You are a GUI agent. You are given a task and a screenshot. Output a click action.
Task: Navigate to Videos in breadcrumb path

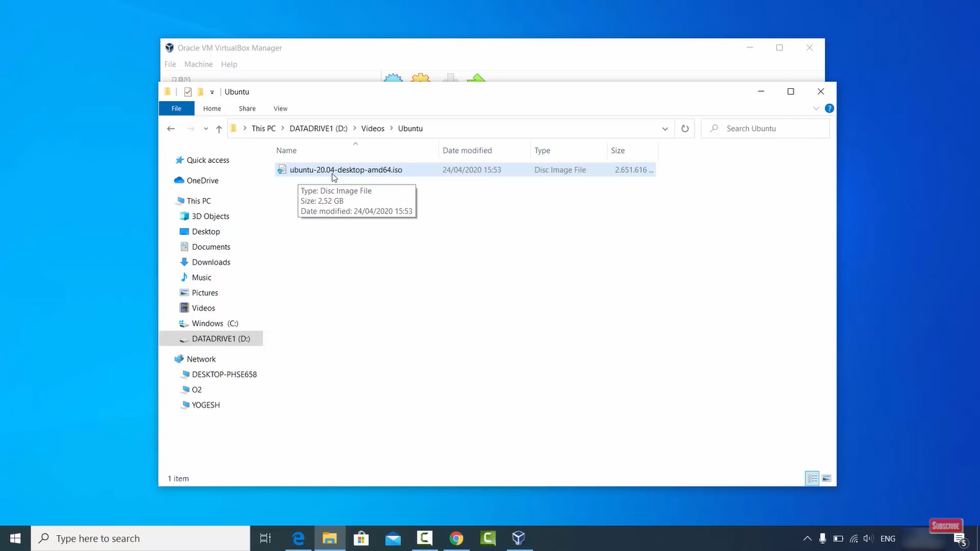click(x=373, y=128)
